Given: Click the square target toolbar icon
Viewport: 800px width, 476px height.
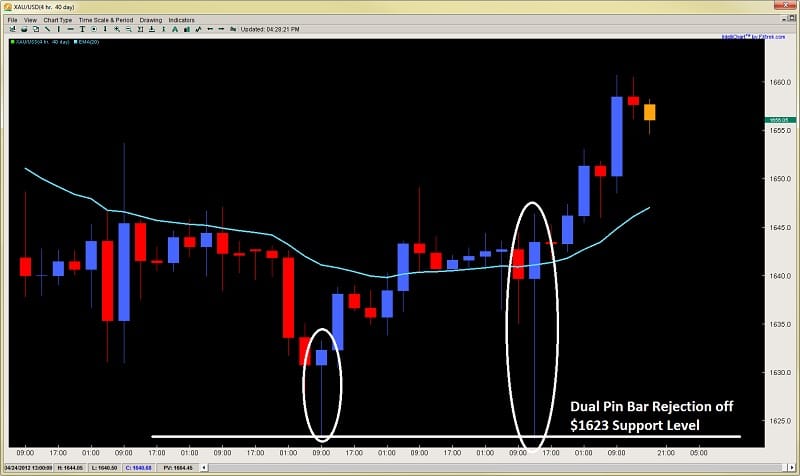Looking at the screenshot, I should pyautogui.click(x=94, y=29).
